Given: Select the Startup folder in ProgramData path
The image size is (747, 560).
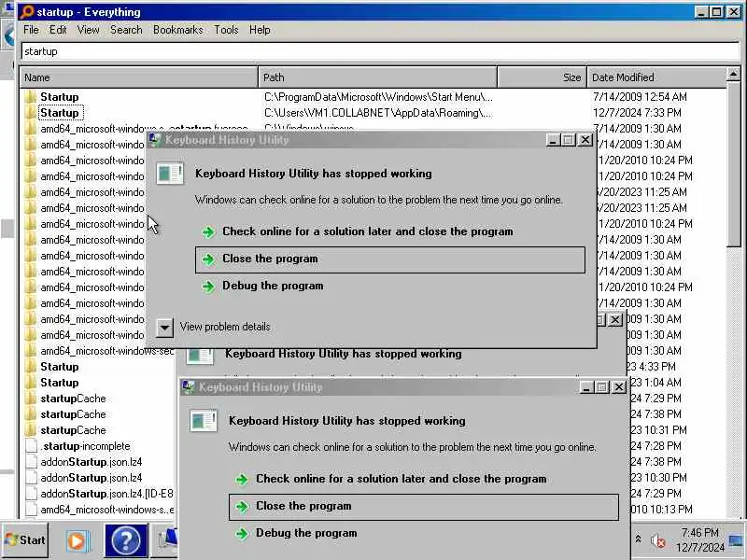Looking at the screenshot, I should (59, 97).
